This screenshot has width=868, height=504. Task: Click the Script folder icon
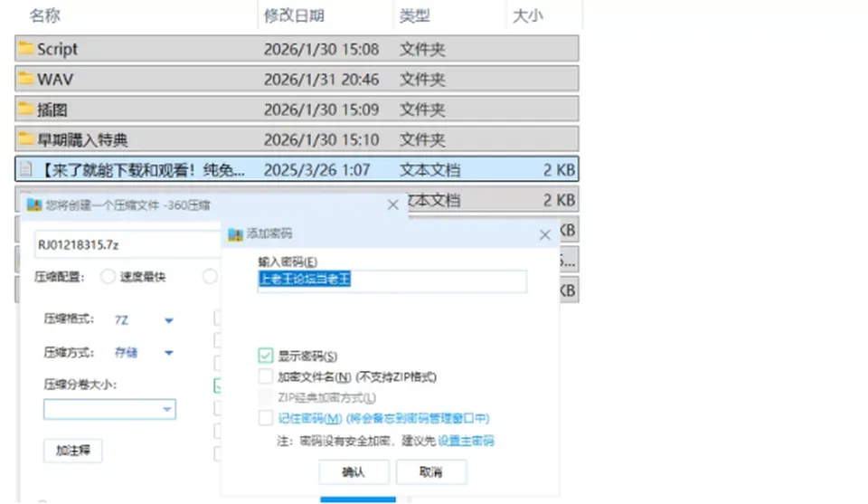pyautogui.click(x=25, y=48)
